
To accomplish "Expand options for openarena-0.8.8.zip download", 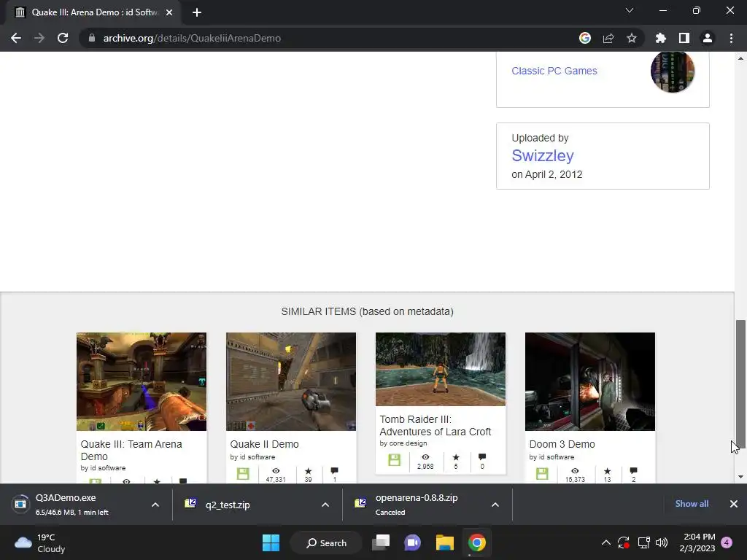I will click(495, 505).
